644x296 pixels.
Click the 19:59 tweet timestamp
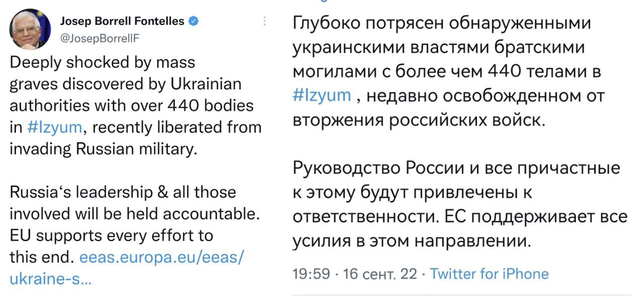click(x=311, y=274)
